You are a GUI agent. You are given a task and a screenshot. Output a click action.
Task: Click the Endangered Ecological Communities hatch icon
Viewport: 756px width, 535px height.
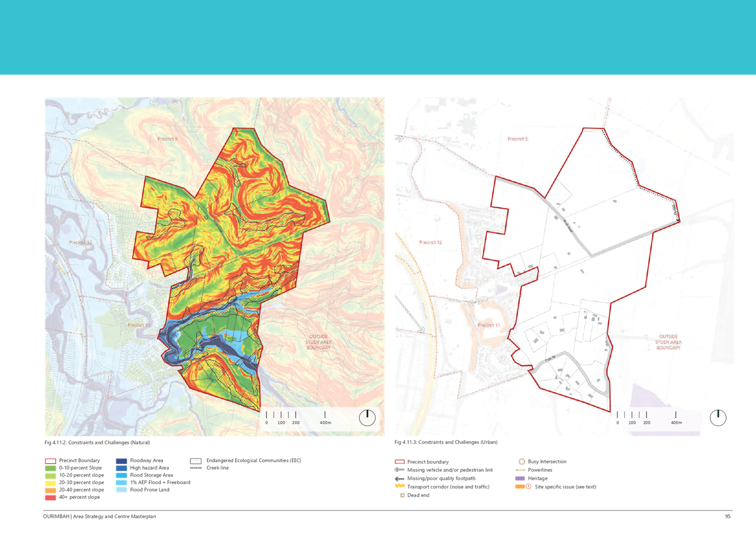click(x=196, y=461)
